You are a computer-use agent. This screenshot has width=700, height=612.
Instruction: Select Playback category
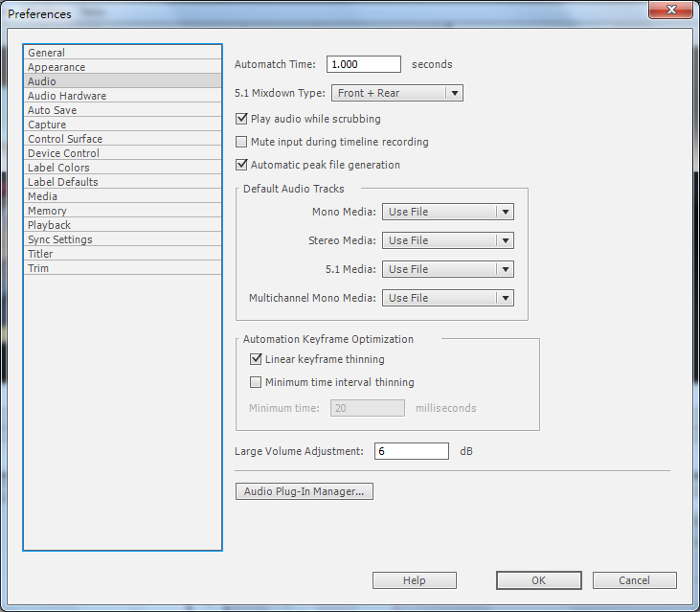click(x=123, y=224)
